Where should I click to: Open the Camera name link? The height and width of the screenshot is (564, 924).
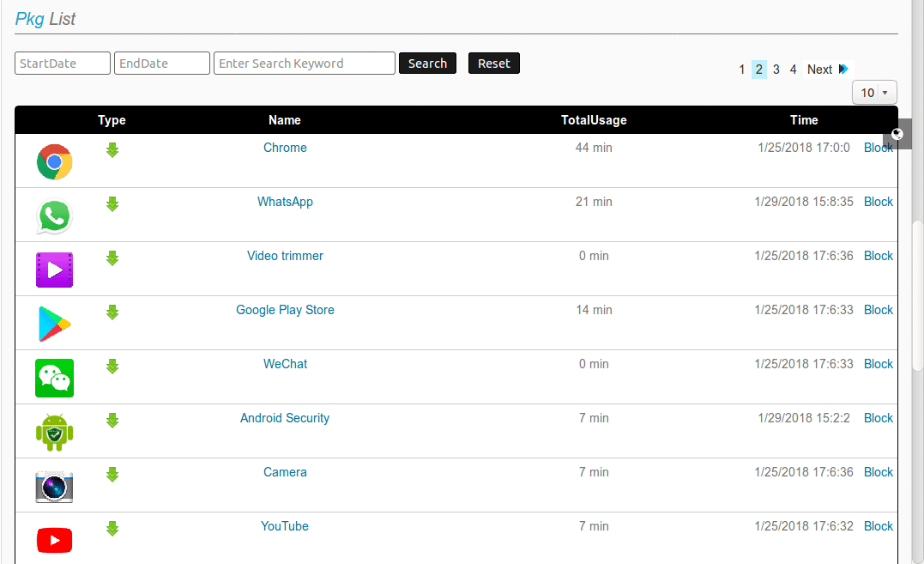tap(285, 472)
